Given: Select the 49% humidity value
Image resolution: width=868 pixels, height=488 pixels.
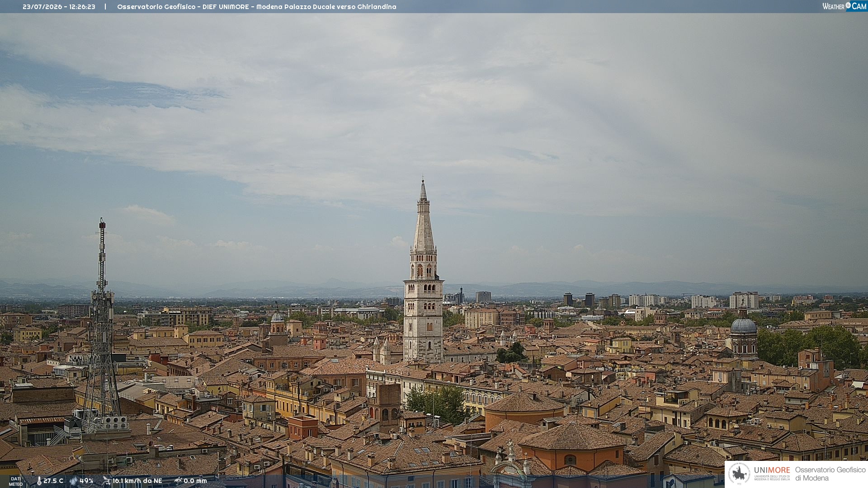Looking at the screenshot, I should tap(86, 481).
